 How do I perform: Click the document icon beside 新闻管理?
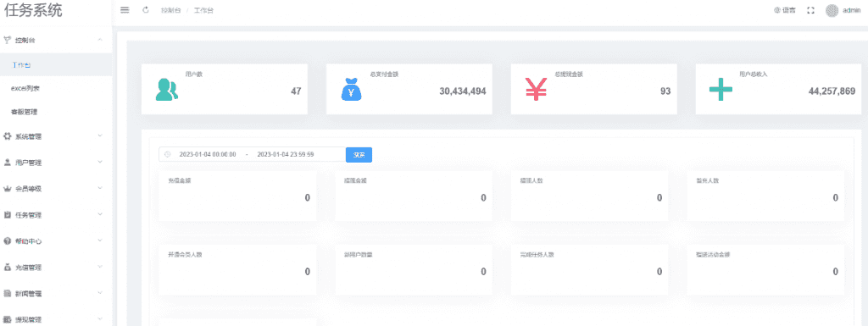7,293
